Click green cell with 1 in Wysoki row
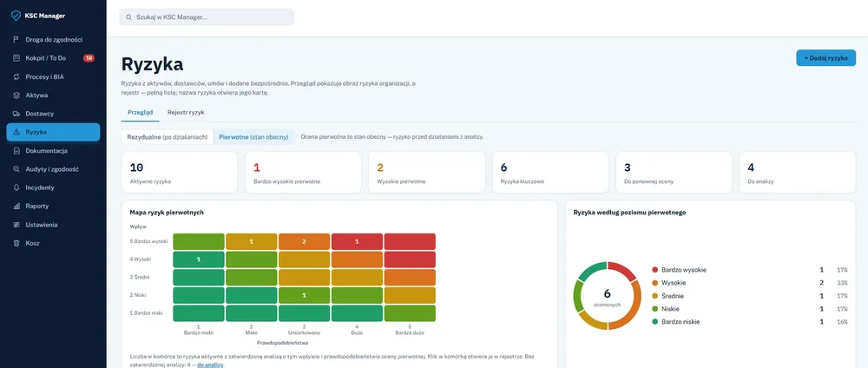The height and width of the screenshot is (368, 868). [x=199, y=260]
